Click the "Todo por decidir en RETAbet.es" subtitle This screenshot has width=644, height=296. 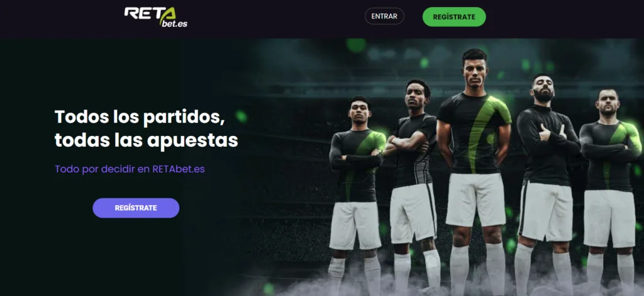130,169
